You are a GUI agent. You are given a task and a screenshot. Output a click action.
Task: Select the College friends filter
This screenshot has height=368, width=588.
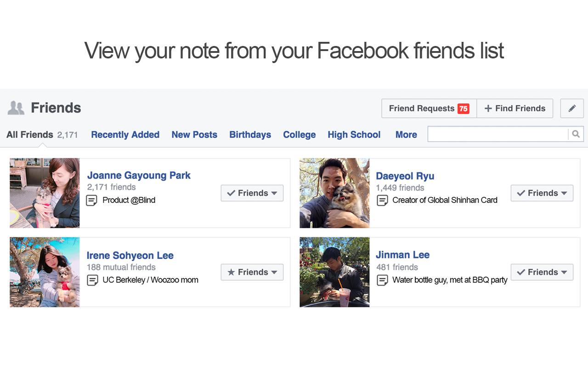(299, 134)
